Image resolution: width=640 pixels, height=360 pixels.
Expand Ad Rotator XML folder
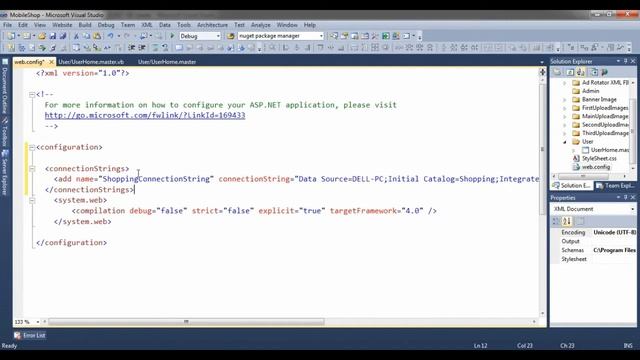[x=565, y=82]
